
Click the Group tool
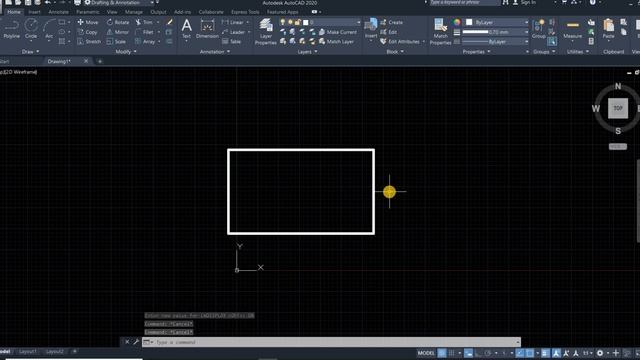click(x=539, y=29)
